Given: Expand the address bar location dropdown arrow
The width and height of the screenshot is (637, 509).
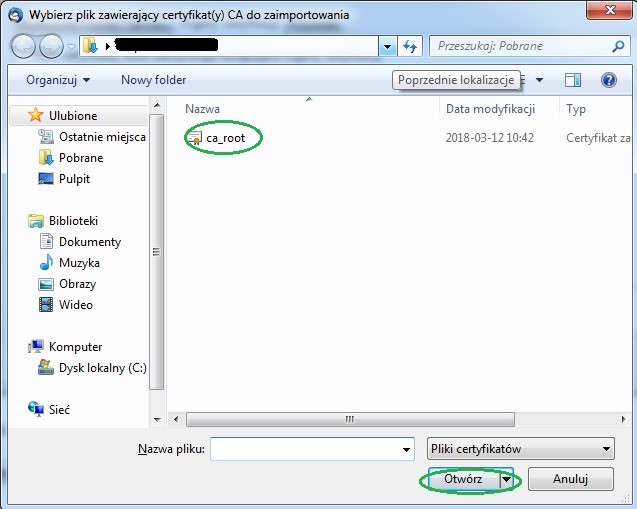Looking at the screenshot, I should tap(388, 46).
